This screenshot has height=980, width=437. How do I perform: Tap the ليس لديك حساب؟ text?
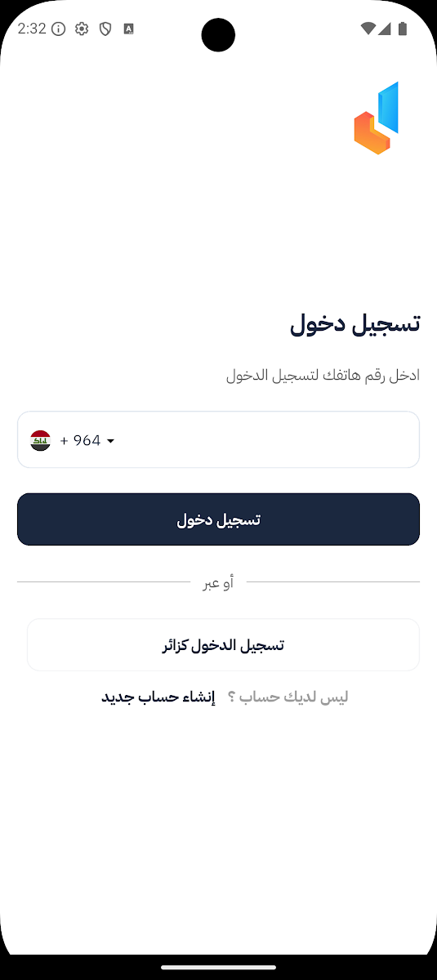pos(288,697)
